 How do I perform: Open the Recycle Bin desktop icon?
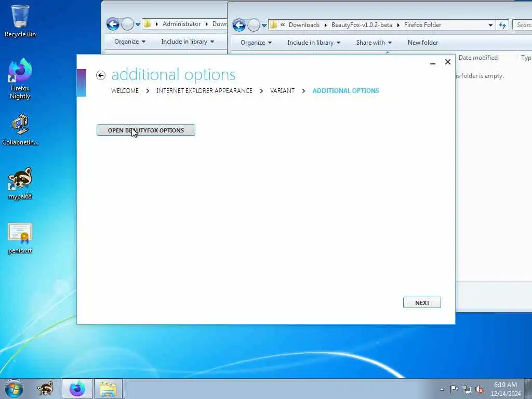[20, 21]
